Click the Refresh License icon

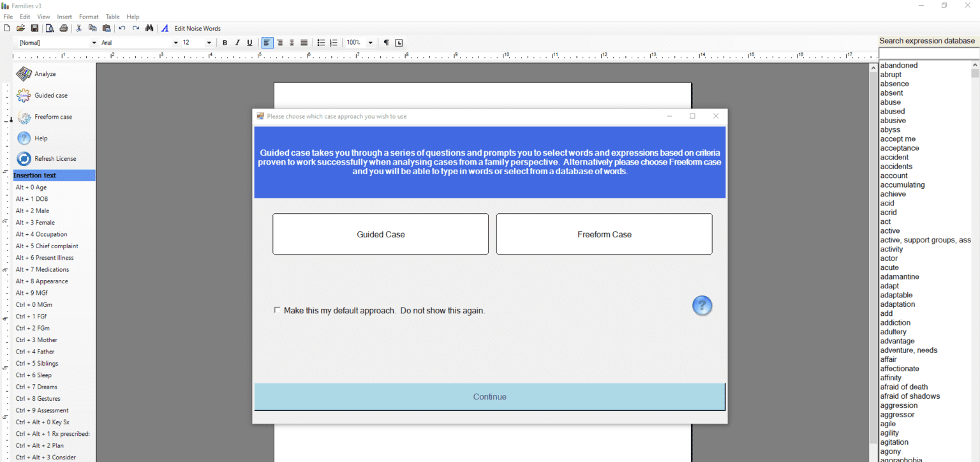24,158
